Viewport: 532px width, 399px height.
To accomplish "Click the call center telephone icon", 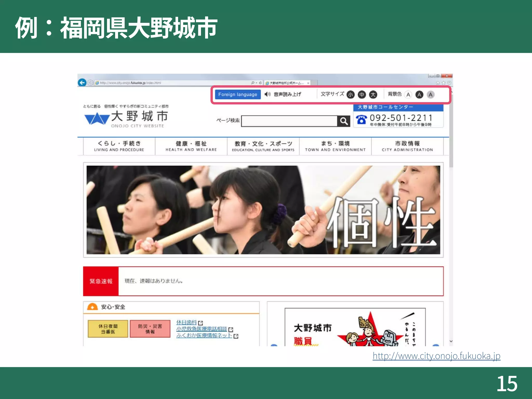I will pos(361,119).
